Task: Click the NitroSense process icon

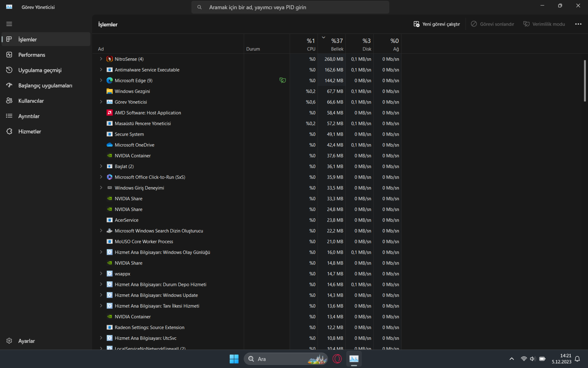Action: (110, 59)
